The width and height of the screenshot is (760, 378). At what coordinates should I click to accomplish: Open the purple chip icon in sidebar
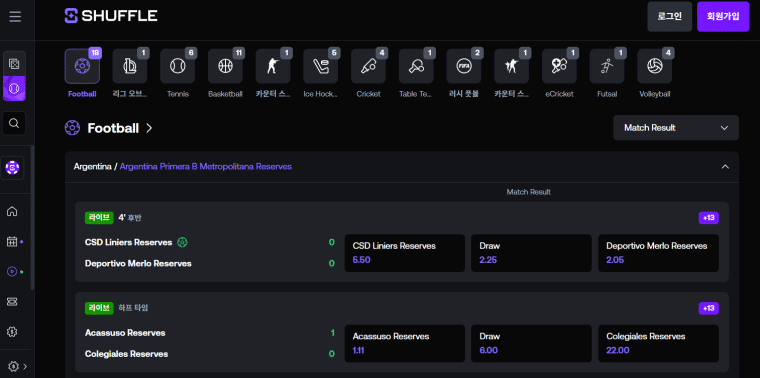click(x=13, y=168)
